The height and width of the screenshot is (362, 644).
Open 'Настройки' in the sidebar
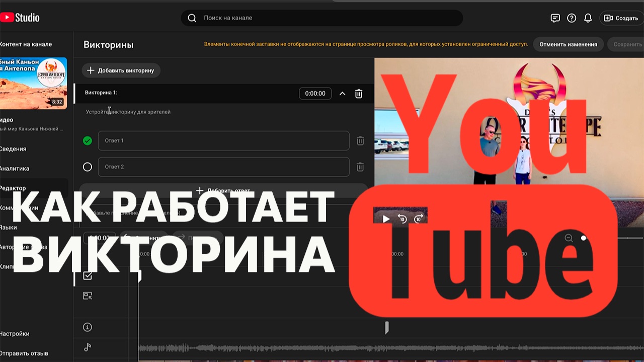(15, 334)
